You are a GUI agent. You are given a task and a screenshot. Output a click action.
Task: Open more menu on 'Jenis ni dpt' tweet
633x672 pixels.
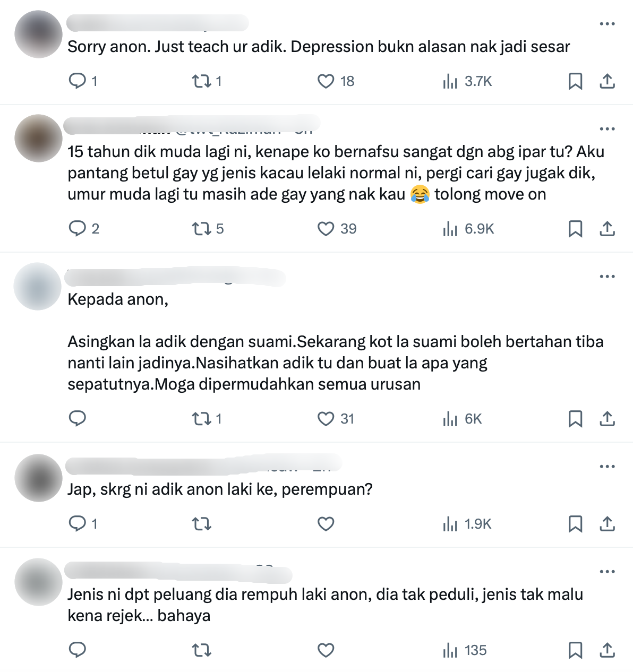pos(607,572)
